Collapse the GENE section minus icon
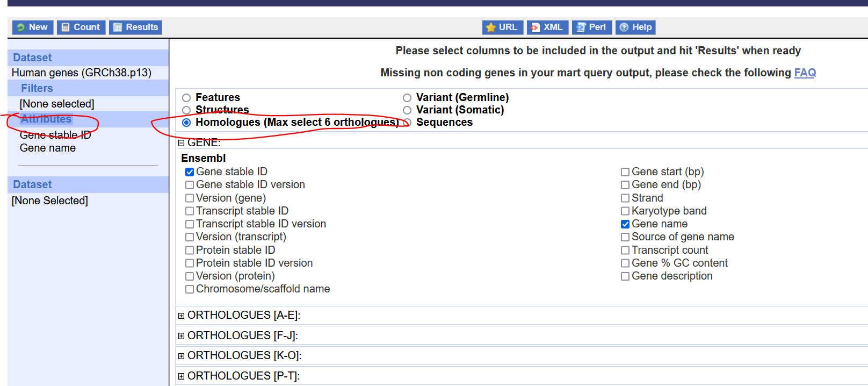This screenshot has height=386, width=868. pos(182,143)
